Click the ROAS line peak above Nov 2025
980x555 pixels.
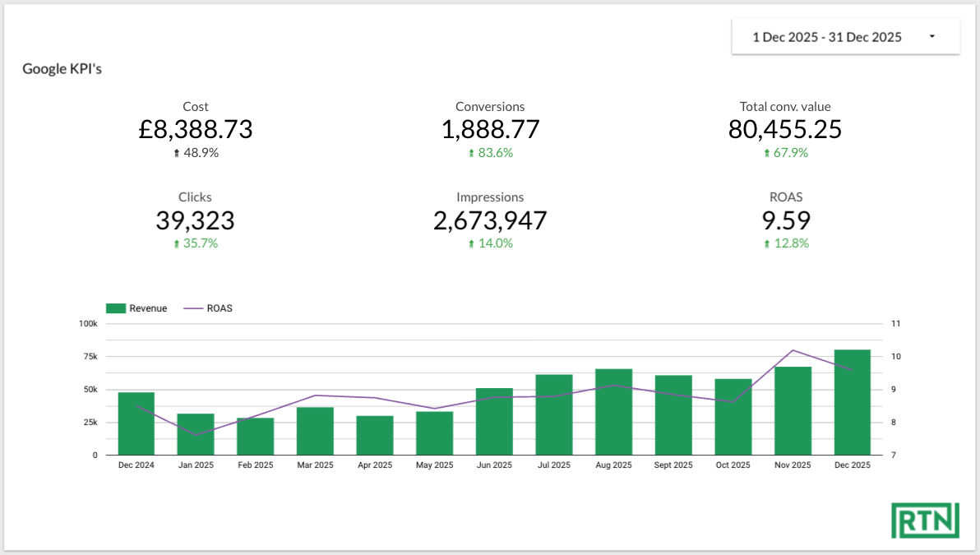coord(793,350)
